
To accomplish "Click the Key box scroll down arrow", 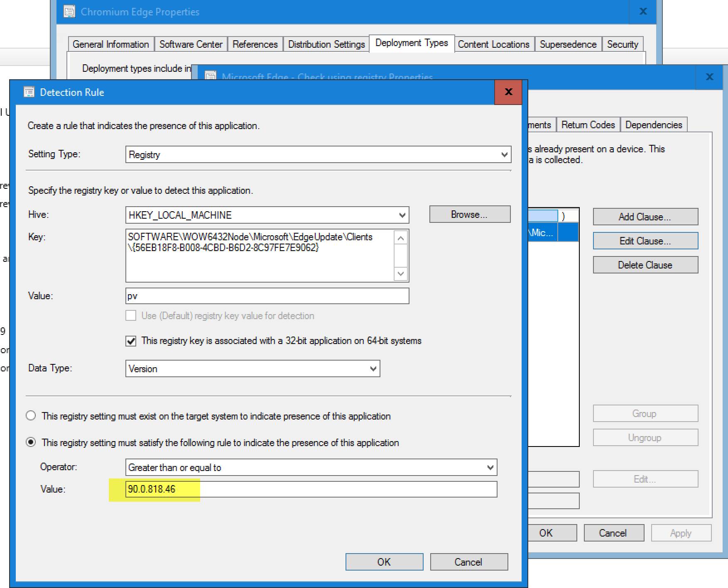I will 401,273.
